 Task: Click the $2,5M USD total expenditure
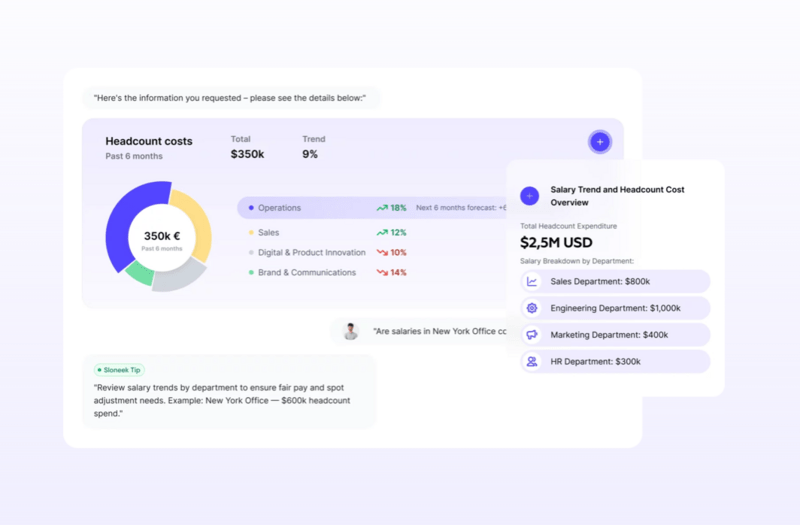click(x=556, y=243)
